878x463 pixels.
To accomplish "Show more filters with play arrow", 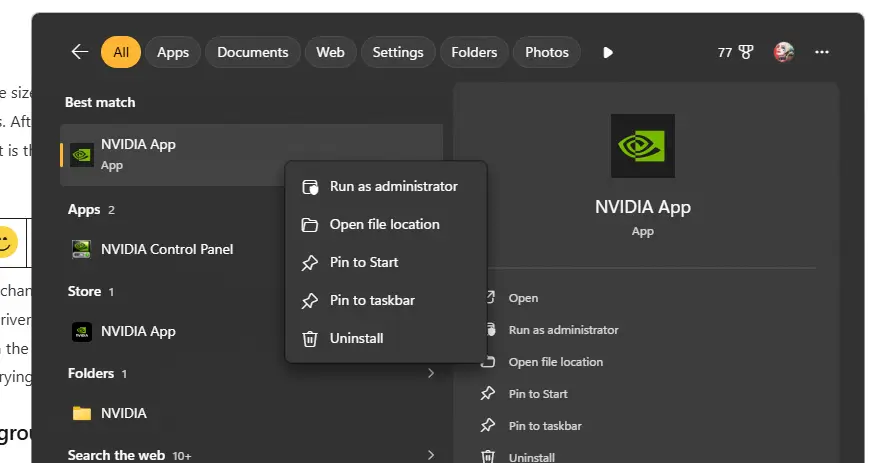I will point(608,53).
